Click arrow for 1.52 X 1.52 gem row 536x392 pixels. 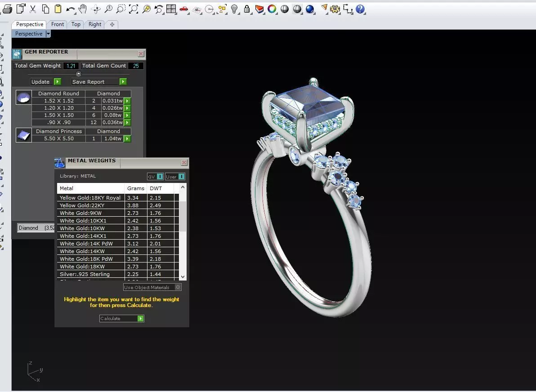click(x=127, y=101)
